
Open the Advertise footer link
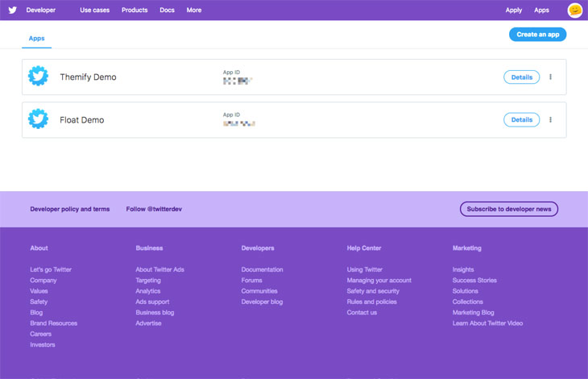pyautogui.click(x=148, y=323)
